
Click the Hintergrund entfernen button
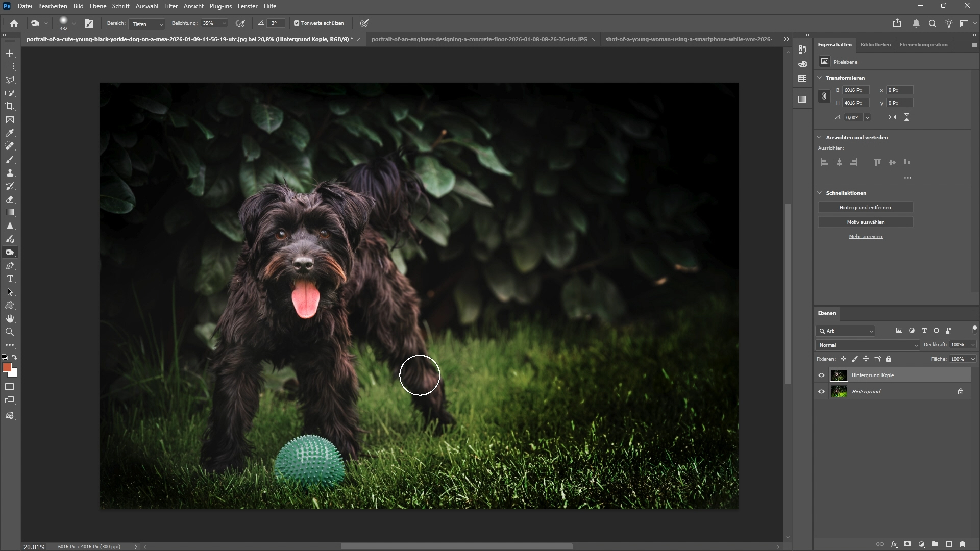(x=865, y=207)
